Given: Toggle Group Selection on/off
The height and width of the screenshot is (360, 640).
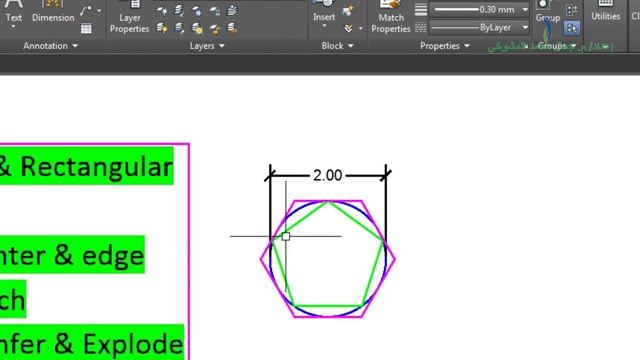Looking at the screenshot, I should pos(572,28).
